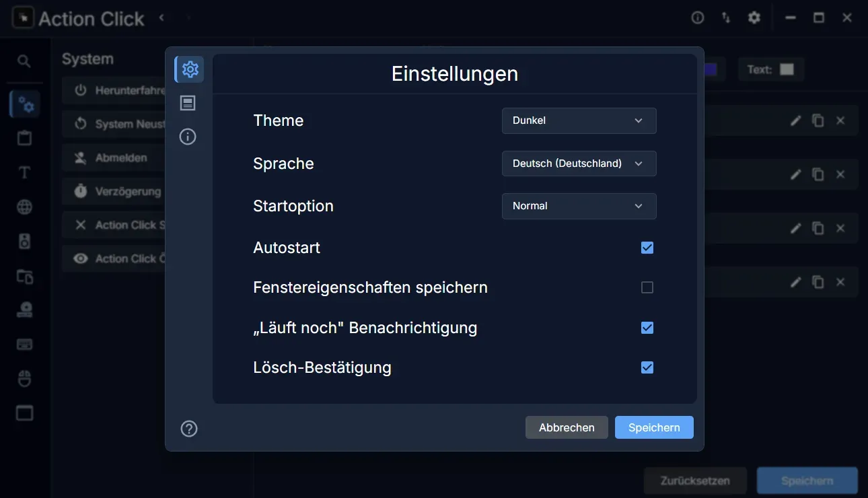Uncheck the Lösch-Bestätigung checkbox
The width and height of the screenshot is (868, 498).
pyautogui.click(x=647, y=367)
